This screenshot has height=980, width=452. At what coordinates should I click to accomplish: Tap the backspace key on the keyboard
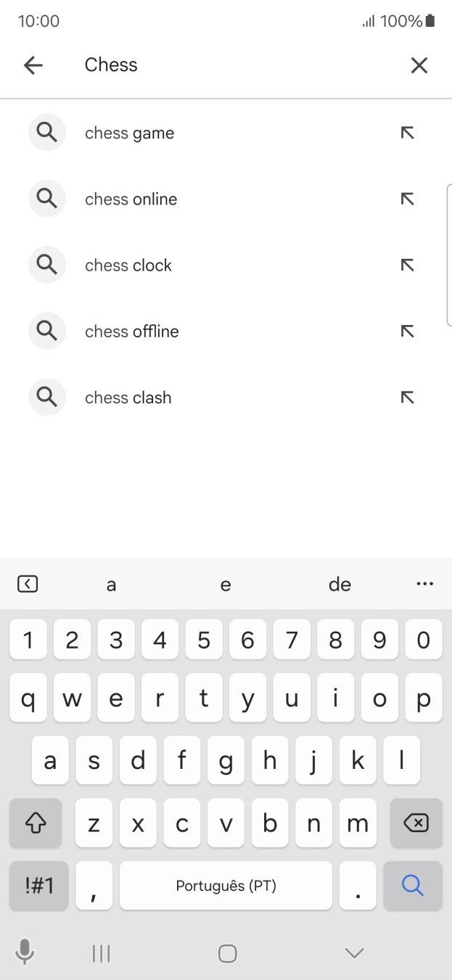(x=416, y=823)
